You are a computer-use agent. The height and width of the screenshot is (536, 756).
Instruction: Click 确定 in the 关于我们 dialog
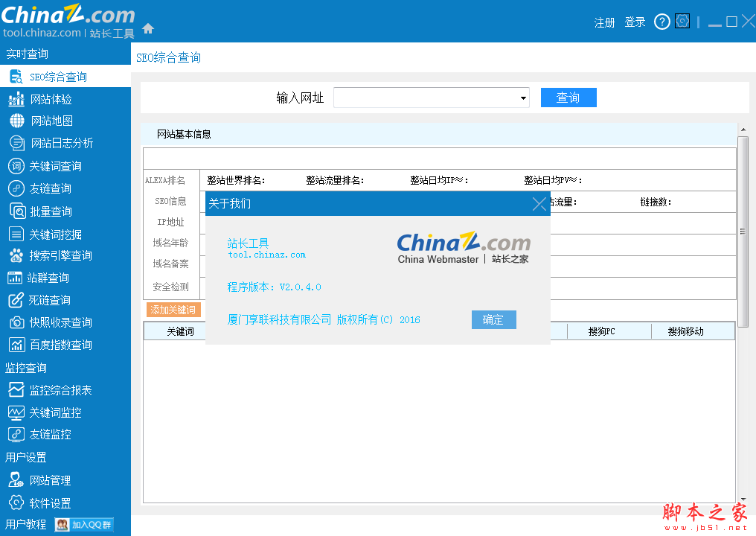[494, 319]
